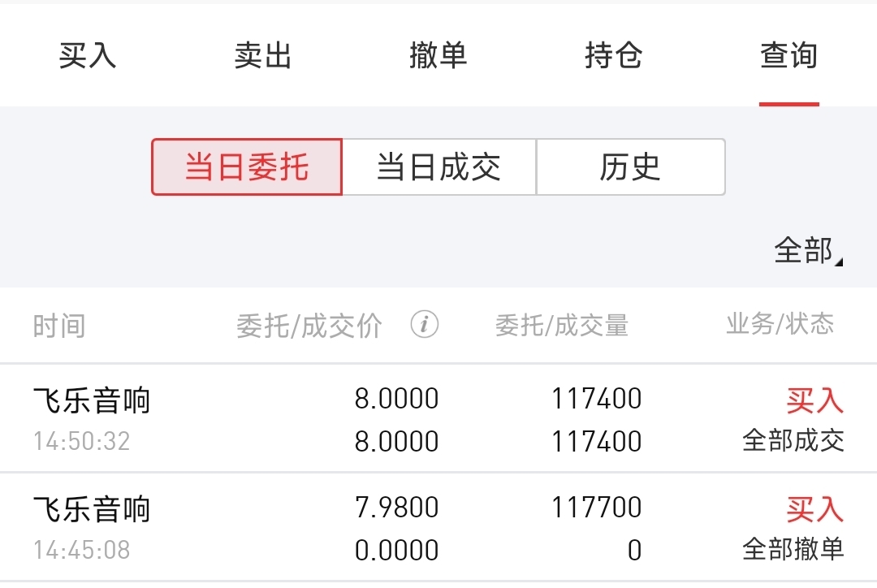877x588 pixels.
Task: Select the 当日委托 segment button
Action: point(247,167)
